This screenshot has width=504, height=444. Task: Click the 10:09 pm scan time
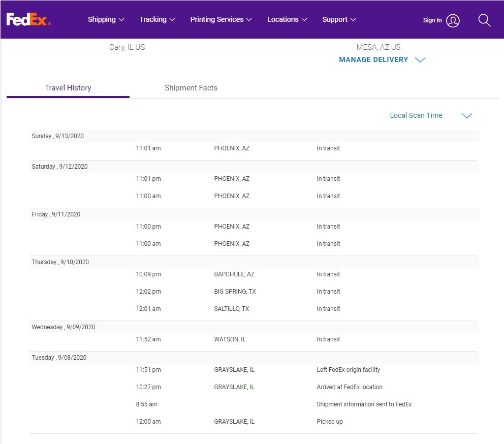pyautogui.click(x=148, y=274)
